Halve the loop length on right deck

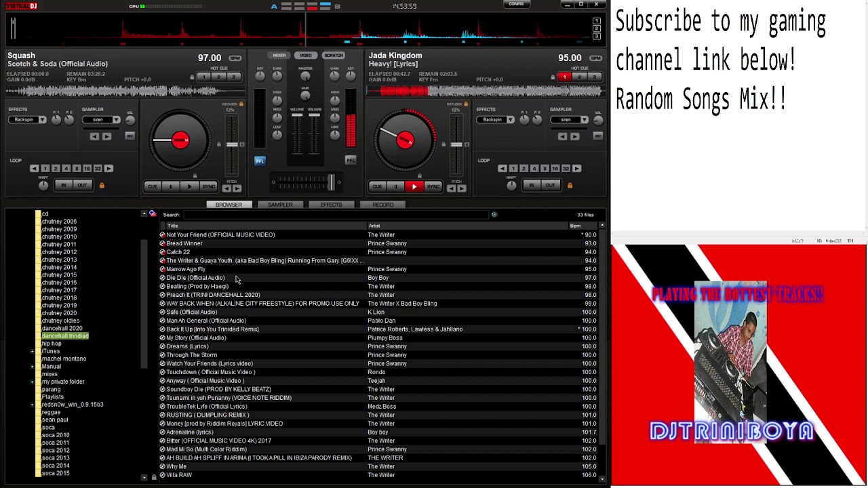coord(502,168)
